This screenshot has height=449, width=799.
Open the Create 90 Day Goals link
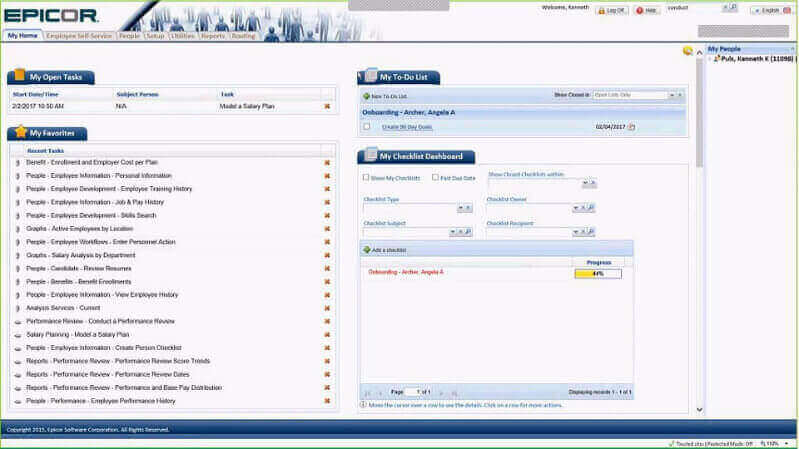click(x=407, y=127)
